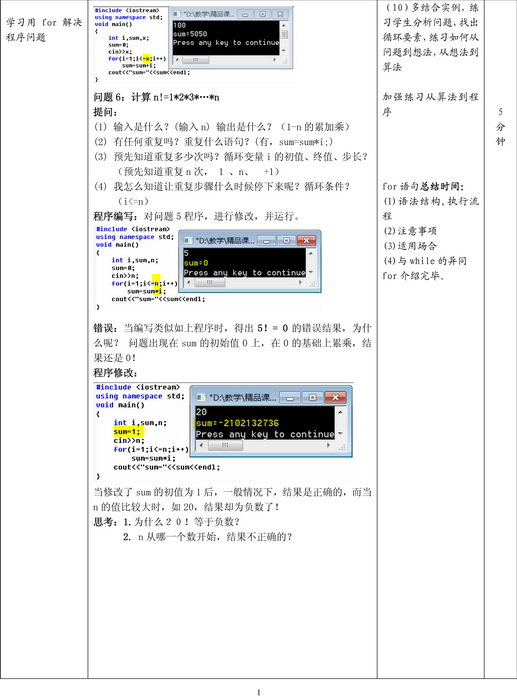Screen dimensions: 517x700
Task: Maximize the console window showing sum=0
Action: click(286, 241)
